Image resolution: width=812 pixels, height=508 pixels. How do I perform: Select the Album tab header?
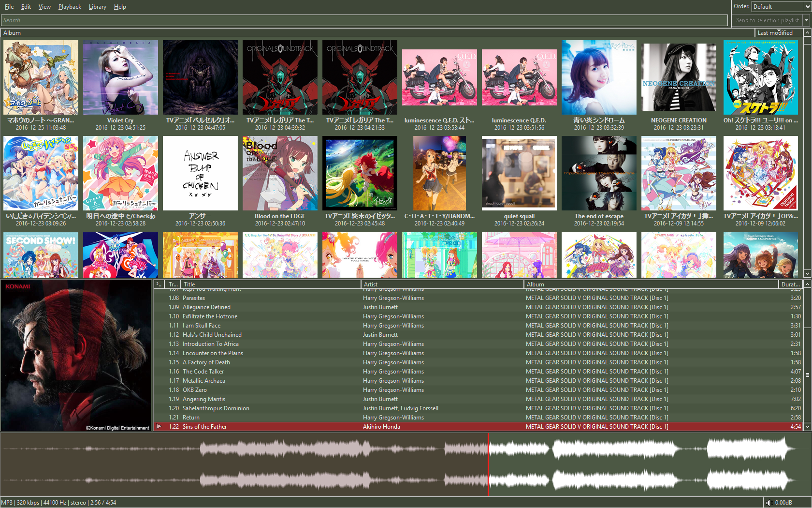12,32
